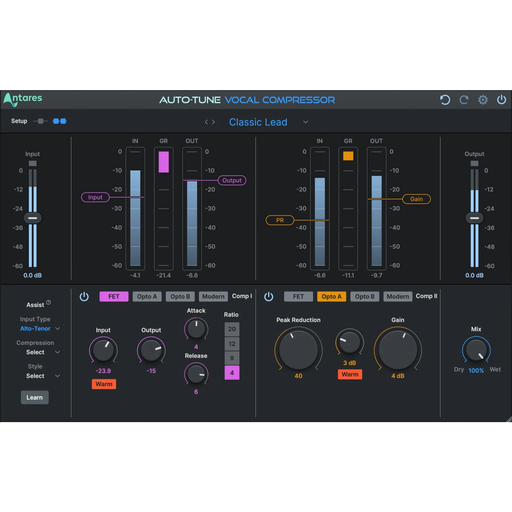The image size is (512, 512).
Task: Set ratio to 12
Action: click(232, 344)
